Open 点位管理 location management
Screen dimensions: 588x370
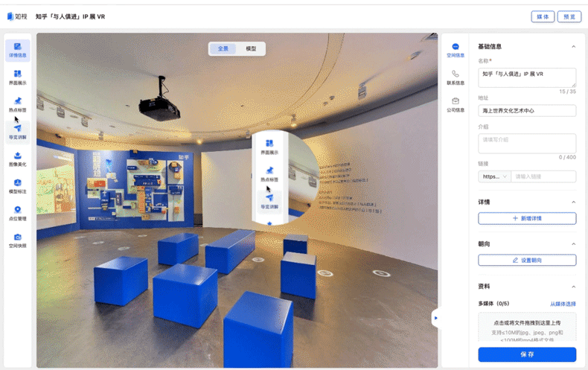[x=17, y=213]
